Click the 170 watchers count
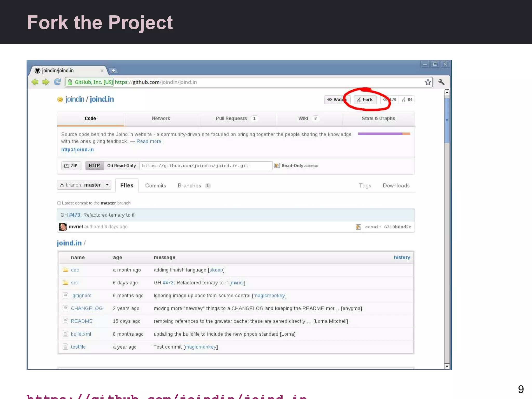 [x=390, y=100]
